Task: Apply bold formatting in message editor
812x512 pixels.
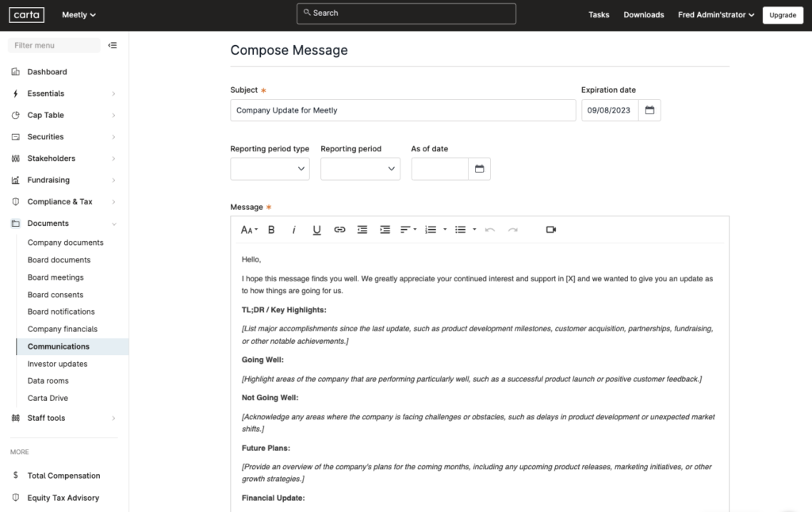Action: (x=271, y=230)
